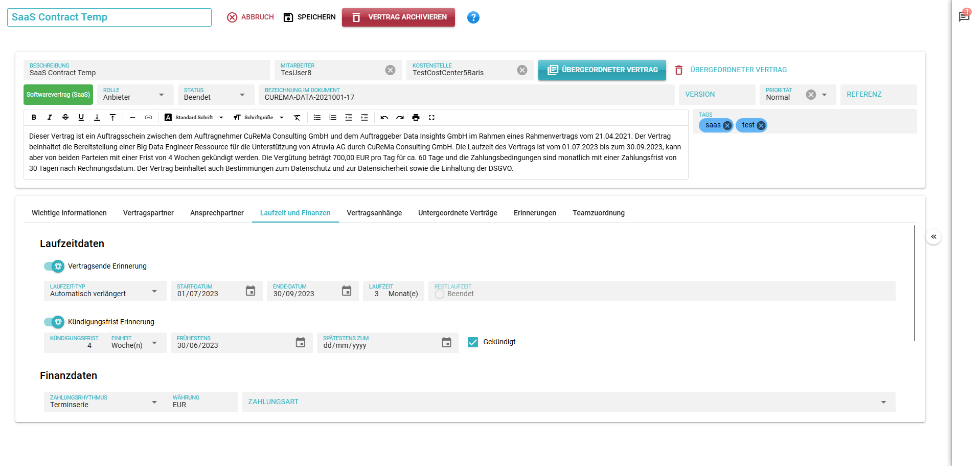Open the chat messages icon
This screenshot has height=466, width=980.
coord(964,17)
